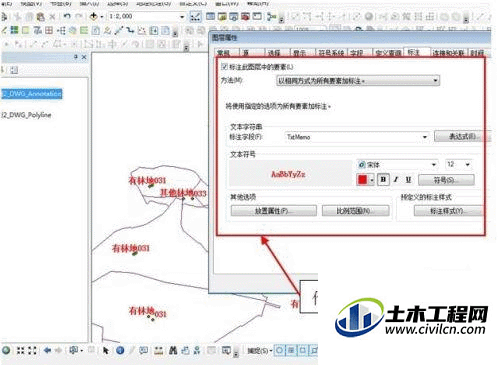
Task: Click the green grid icon in second toolbar row
Action: [14, 30]
